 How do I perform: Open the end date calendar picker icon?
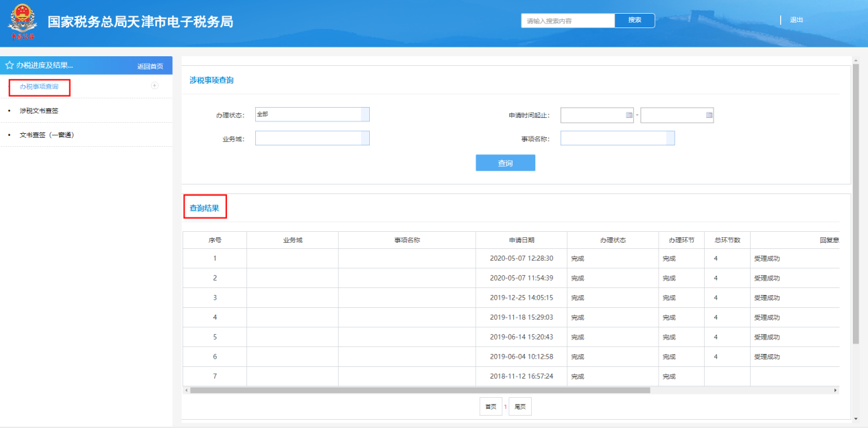click(x=709, y=115)
